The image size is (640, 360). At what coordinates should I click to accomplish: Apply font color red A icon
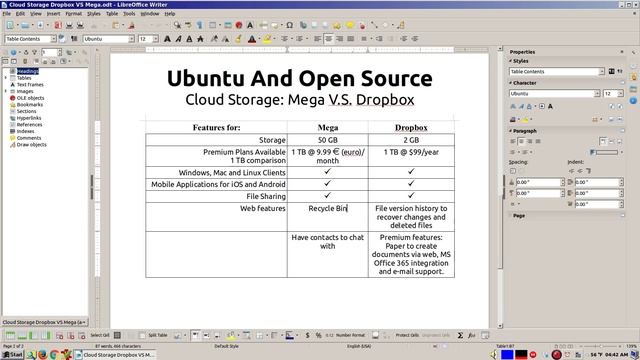252,39
